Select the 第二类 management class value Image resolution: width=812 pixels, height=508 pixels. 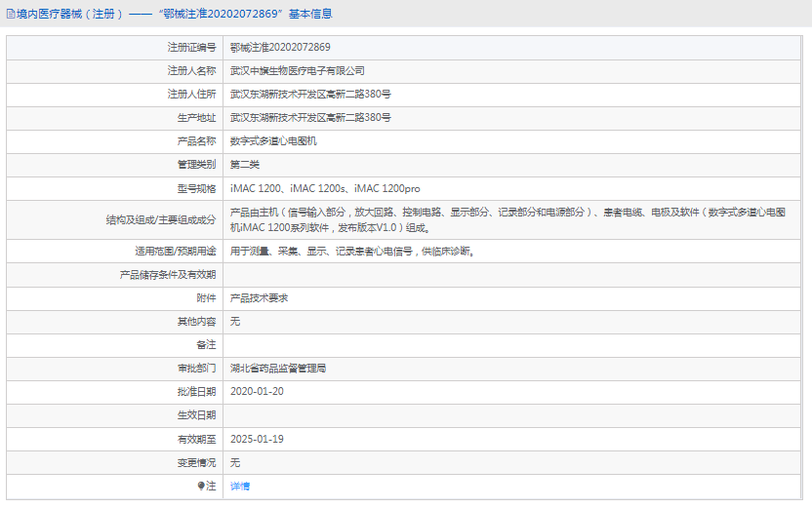coord(244,165)
